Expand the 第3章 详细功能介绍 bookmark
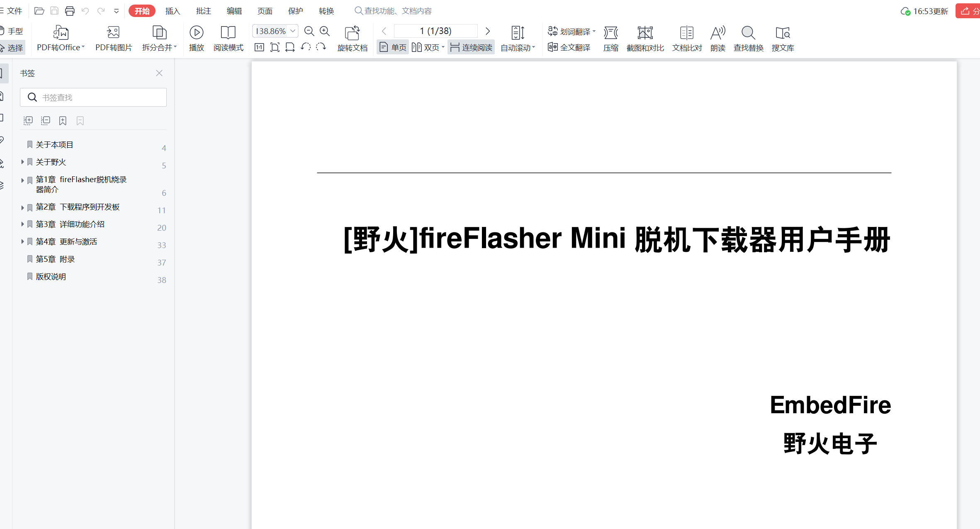Viewport: 980px width, 529px height. 22,224
